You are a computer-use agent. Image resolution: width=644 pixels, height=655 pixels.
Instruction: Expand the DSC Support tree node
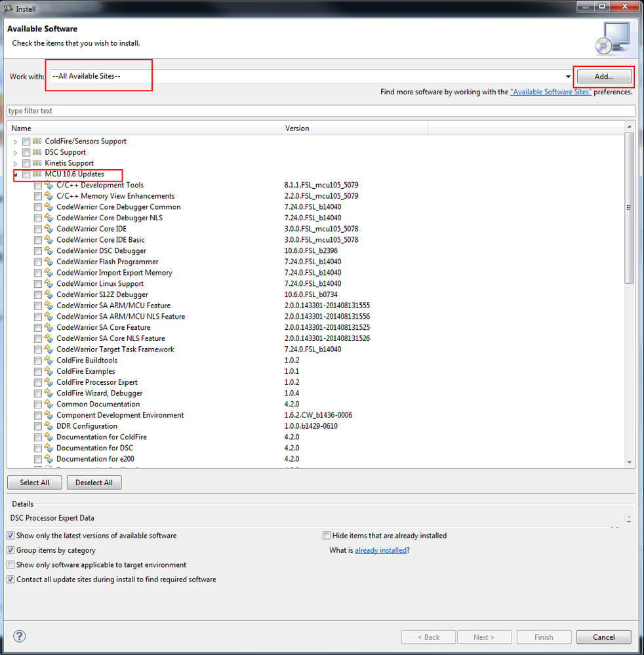coord(16,153)
